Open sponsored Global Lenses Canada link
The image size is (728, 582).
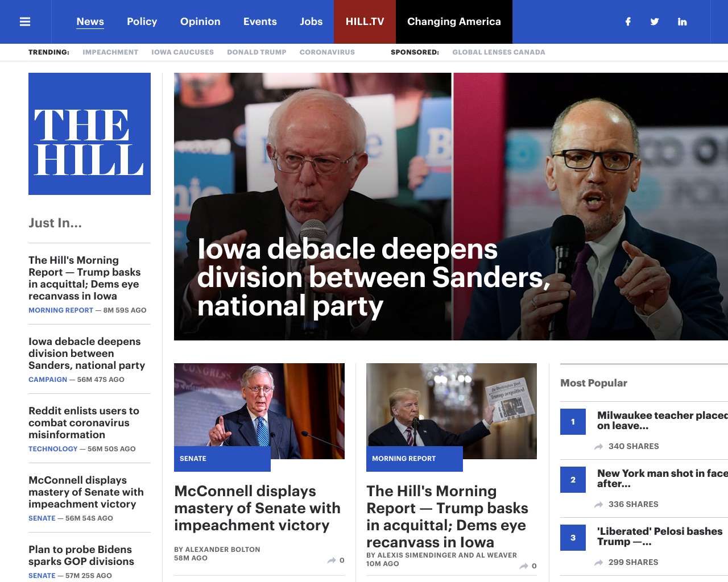point(498,52)
